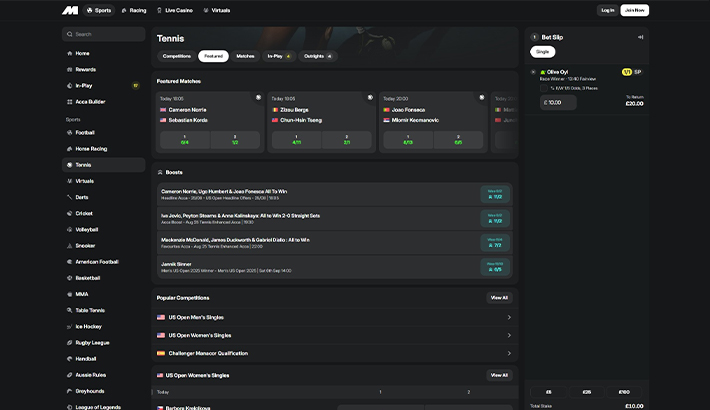Screen dimensions: 710x410
Task: Back Chun-Hsin Tseng at 2/1
Action: point(347,140)
